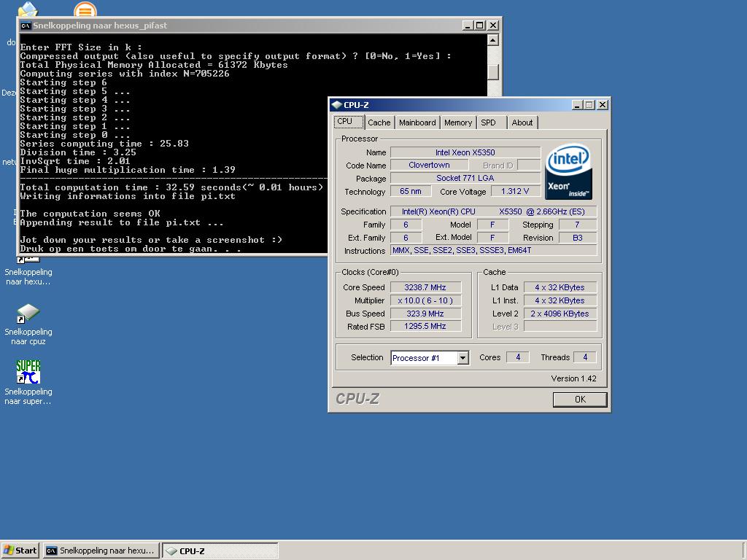Select the Snelkoppeling naar hexu desktop shortcut label

click(x=28, y=276)
